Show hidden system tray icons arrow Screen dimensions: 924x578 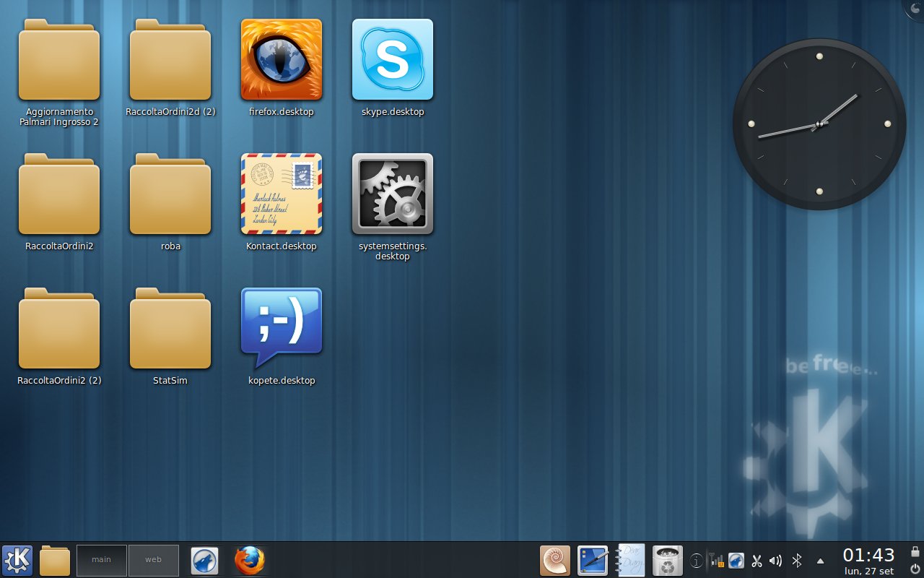coord(820,561)
